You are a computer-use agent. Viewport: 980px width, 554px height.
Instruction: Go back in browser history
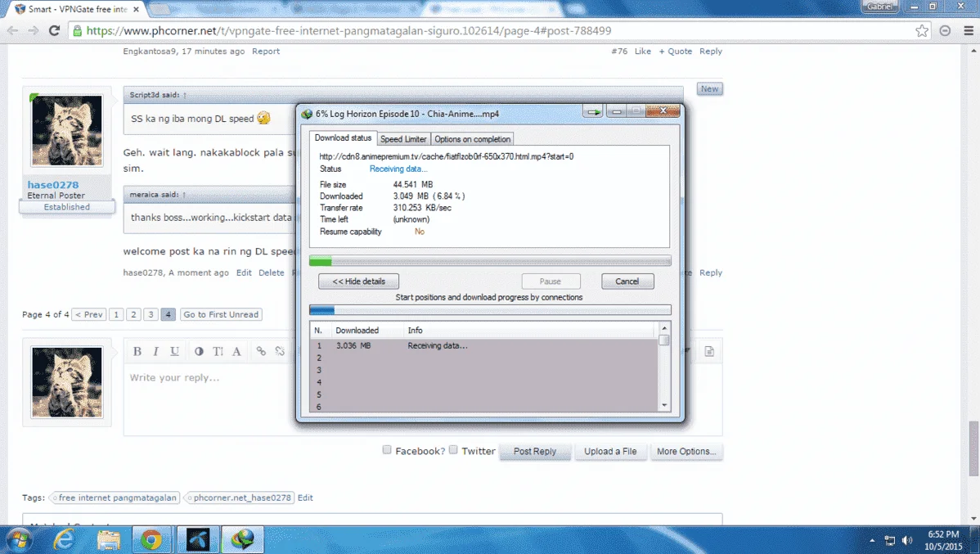pyautogui.click(x=12, y=30)
